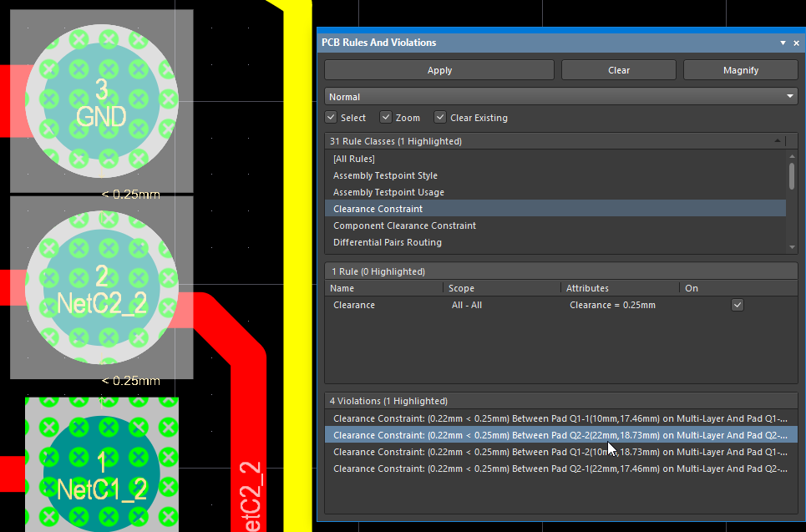Select Component Clearance Constraint rule class

pos(404,225)
